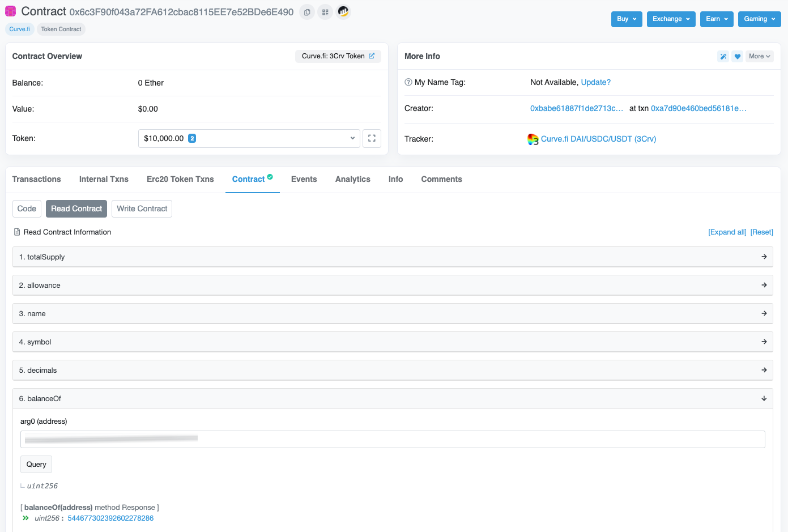Open the Curve.fi DAI/USDC/USDT (3Crv) tracker link
The height and width of the screenshot is (532, 788).
(599, 139)
